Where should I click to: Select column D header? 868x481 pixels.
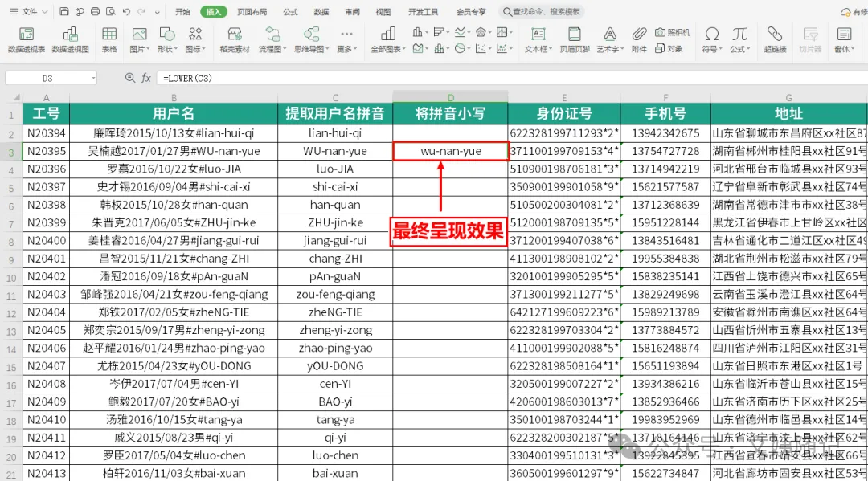451,97
